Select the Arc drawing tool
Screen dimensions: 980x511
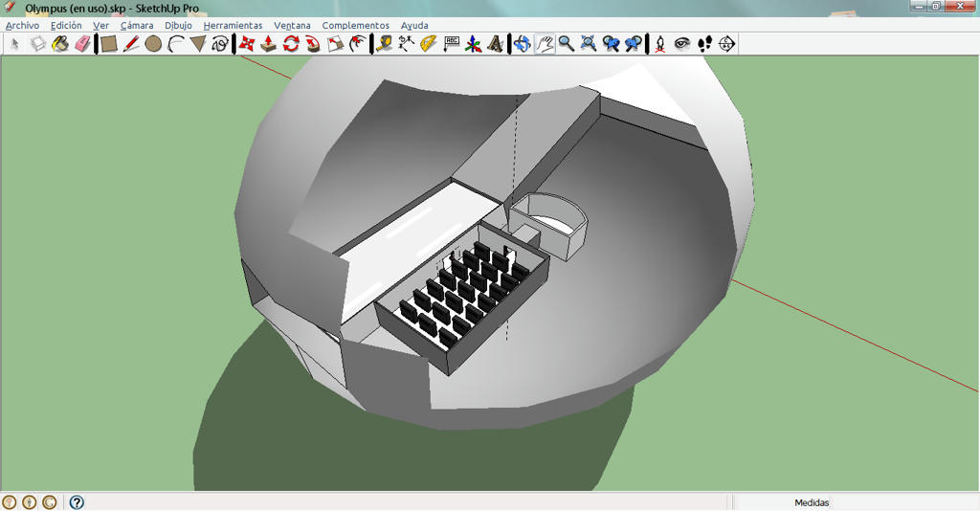click(x=176, y=44)
